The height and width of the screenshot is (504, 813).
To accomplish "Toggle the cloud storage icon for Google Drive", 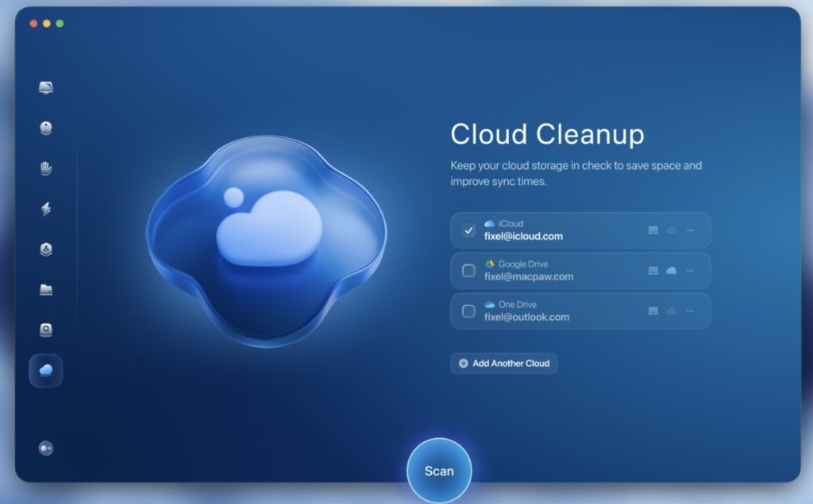I will click(671, 271).
